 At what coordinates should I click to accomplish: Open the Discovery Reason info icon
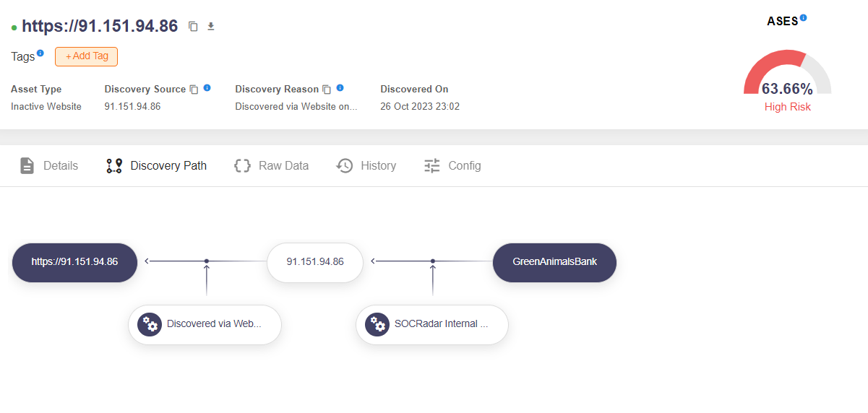[340, 88]
